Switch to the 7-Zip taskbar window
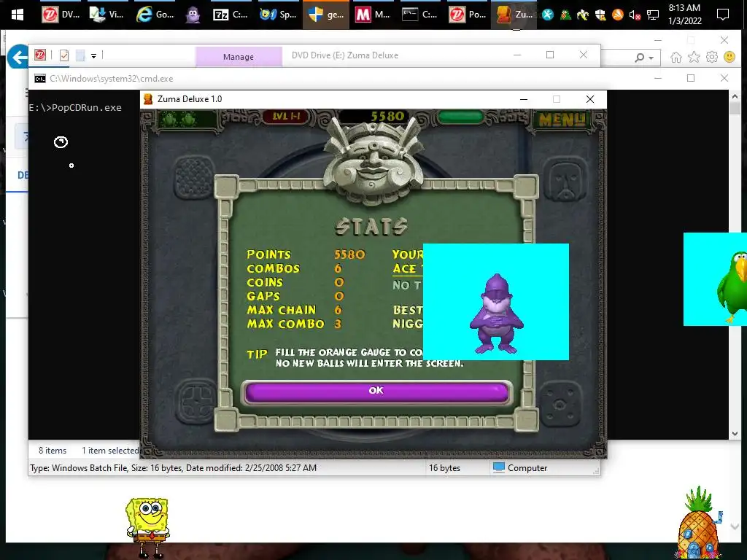Viewport: 747px width, 560px height. pyautogui.click(x=231, y=15)
